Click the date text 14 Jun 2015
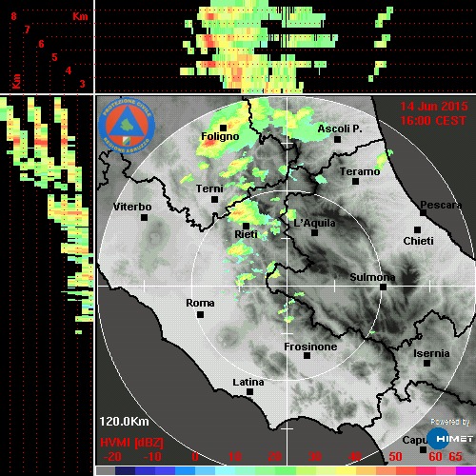Image resolution: width=476 pixels, height=476 pixels. [434, 107]
